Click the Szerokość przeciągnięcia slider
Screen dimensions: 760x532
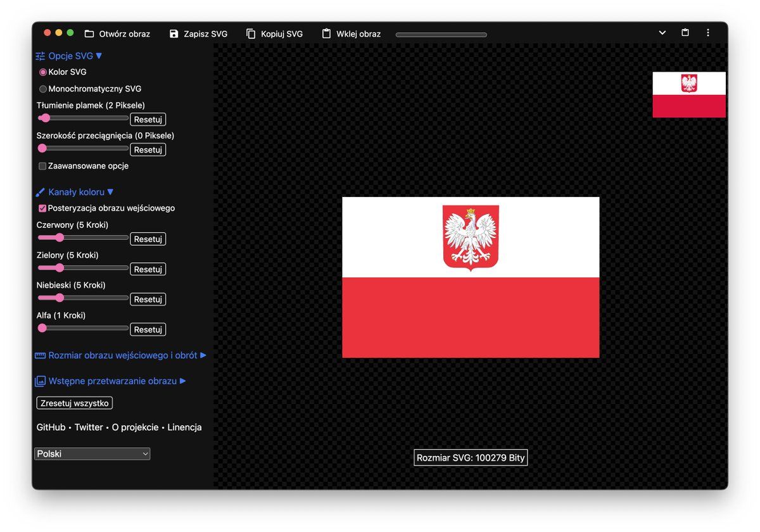(x=83, y=148)
